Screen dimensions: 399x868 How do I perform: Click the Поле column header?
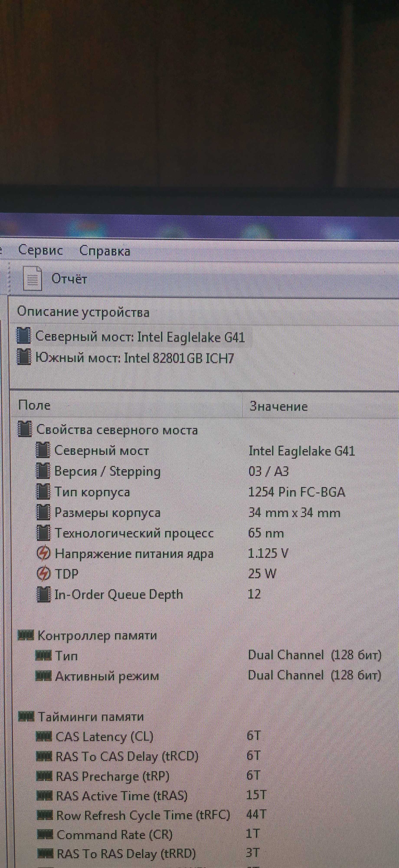(34, 405)
